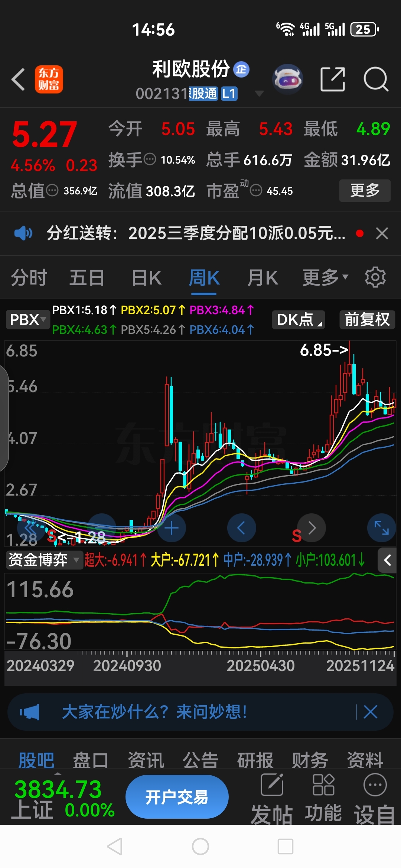Image resolution: width=401 pixels, height=868 pixels.
Task: Tap the 超大:-6.941 legend value
Action: pos(115,560)
